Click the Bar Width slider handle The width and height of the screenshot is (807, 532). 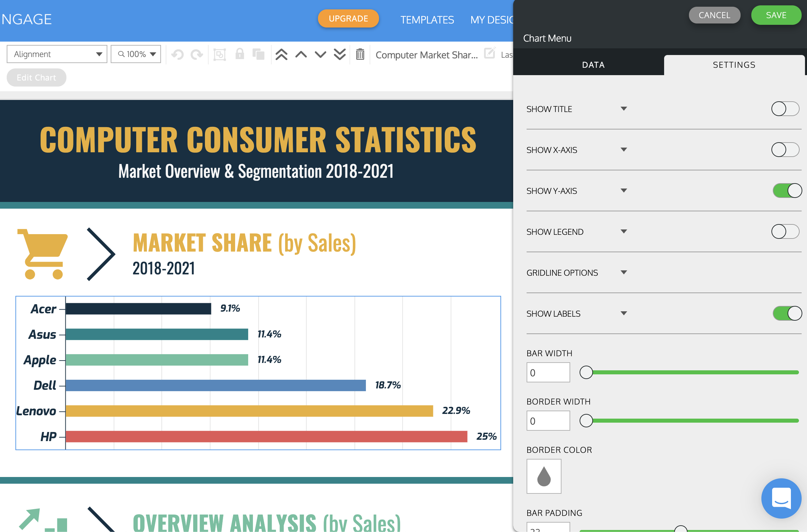pyautogui.click(x=586, y=373)
